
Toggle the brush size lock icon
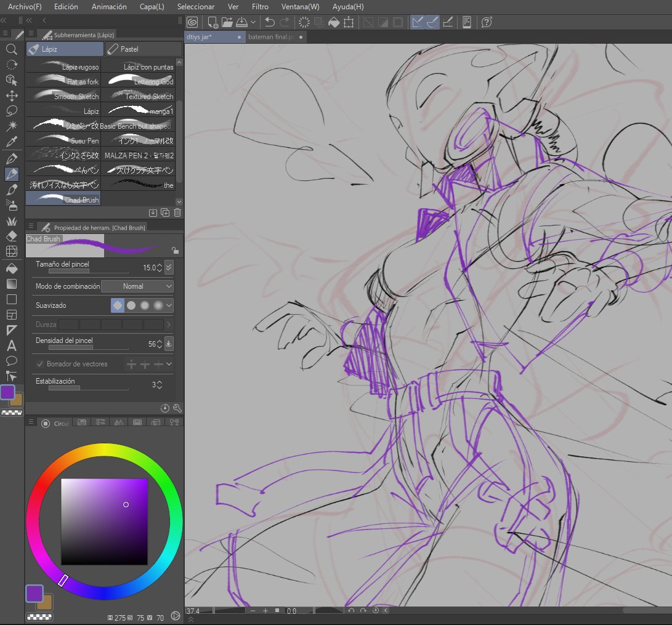[x=175, y=251]
